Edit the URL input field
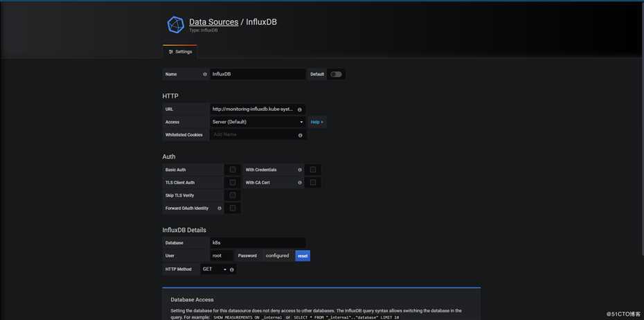The height and width of the screenshot is (320, 644). (258, 109)
